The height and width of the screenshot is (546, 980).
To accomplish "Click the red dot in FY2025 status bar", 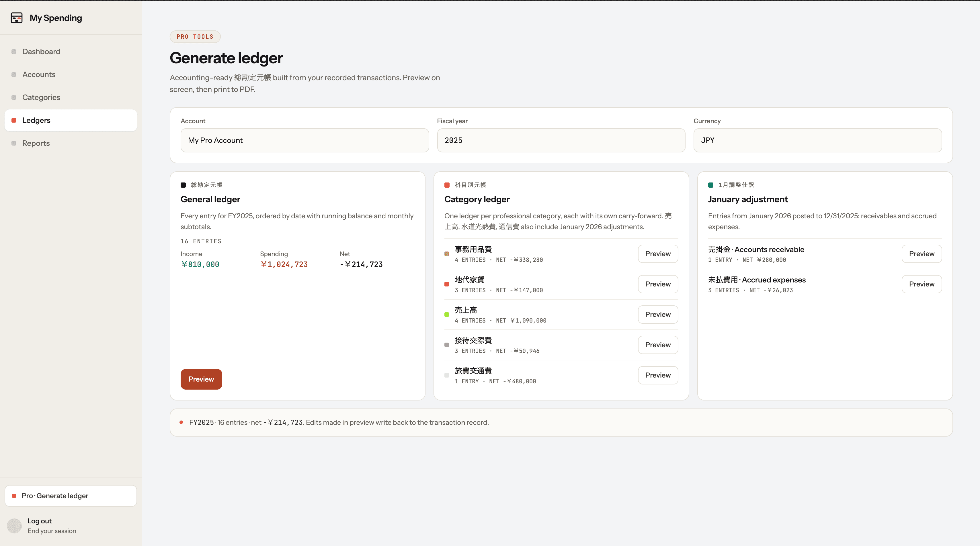I will 181,423.
